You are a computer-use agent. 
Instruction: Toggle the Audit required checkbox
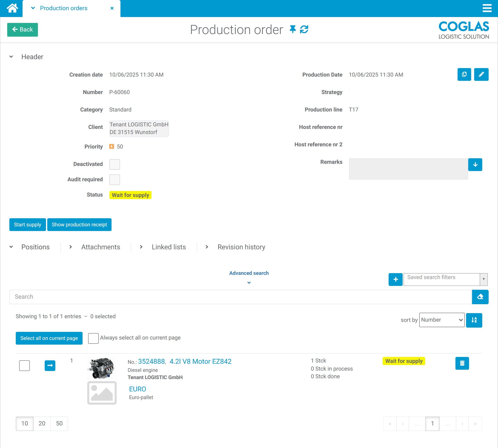point(114,180)
